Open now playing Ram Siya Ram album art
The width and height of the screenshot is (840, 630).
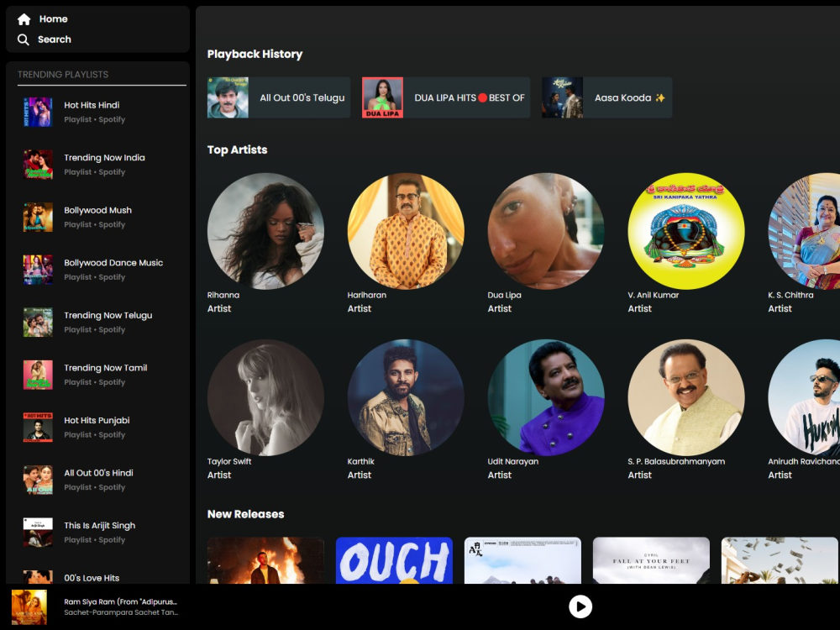(x=29, y=607)
